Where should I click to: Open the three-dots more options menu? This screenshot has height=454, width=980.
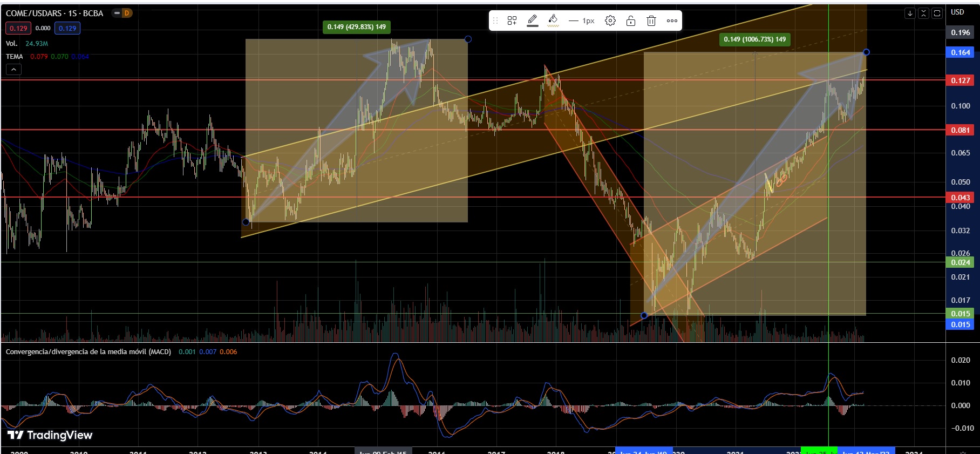672,21
